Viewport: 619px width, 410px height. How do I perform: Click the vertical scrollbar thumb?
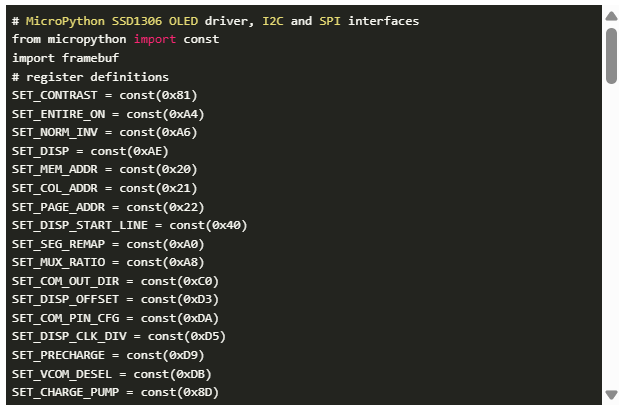[610, 55]
